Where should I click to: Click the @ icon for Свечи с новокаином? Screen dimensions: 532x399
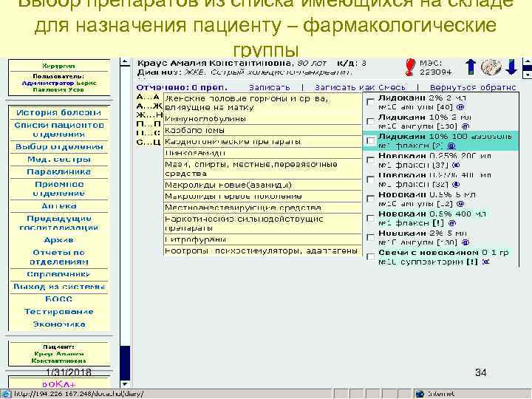coord(486,262)
